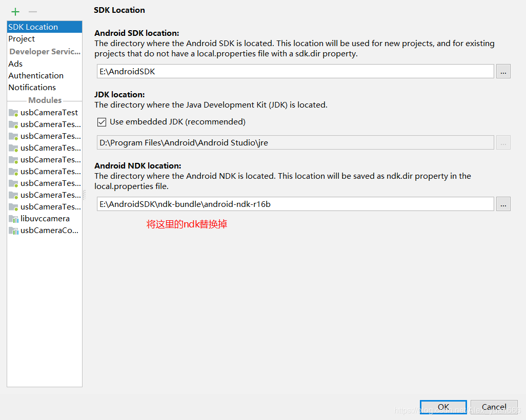Click the usbCameraTest module folder icon
This screenshot has height=420, width=526.
(13, 112)
